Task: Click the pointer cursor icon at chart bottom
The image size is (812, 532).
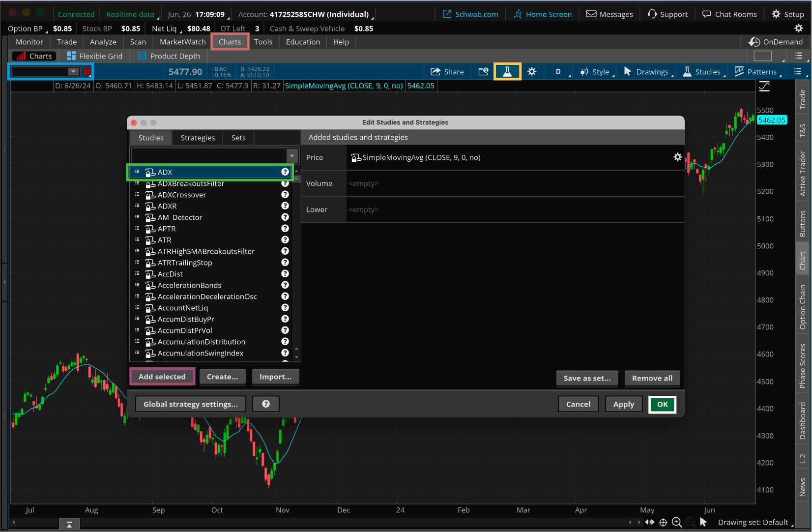Action: 703,522
